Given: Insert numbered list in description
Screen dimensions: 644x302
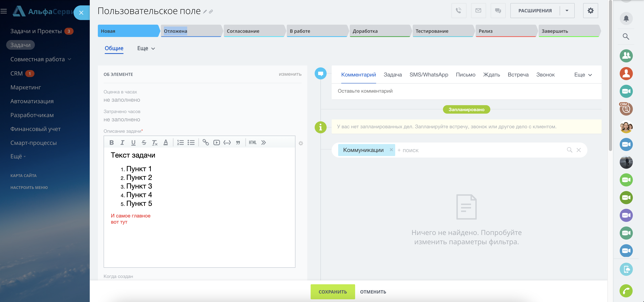Looking at the screenshot, I should (180, 143).
